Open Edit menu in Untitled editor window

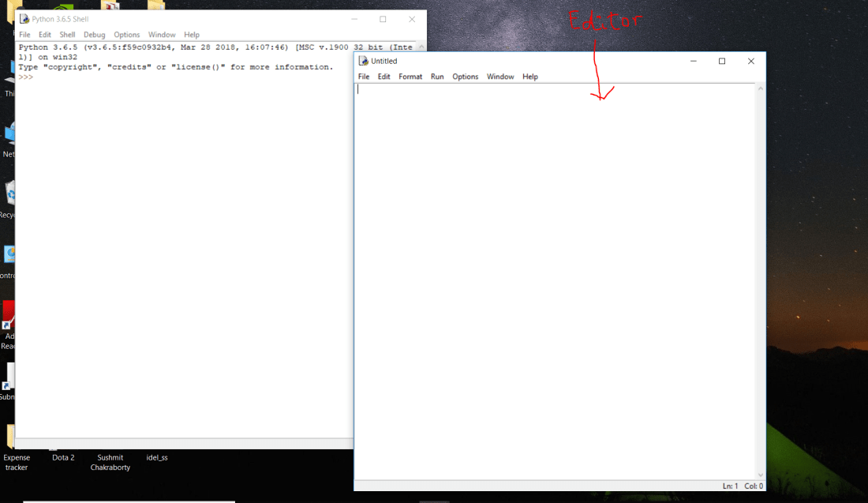tap(384, 77)
